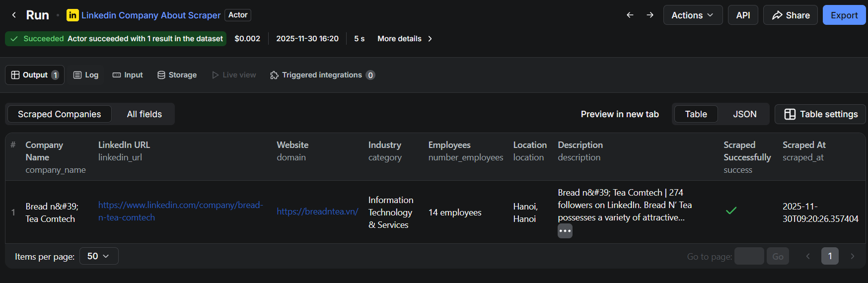
Task: Expand More details for the run
Action: pyautogui.click(x=405, y=39)
